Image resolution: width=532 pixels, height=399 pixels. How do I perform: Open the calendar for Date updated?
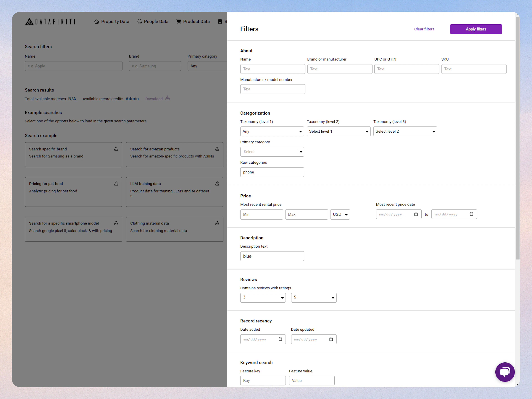coord(331,339)
